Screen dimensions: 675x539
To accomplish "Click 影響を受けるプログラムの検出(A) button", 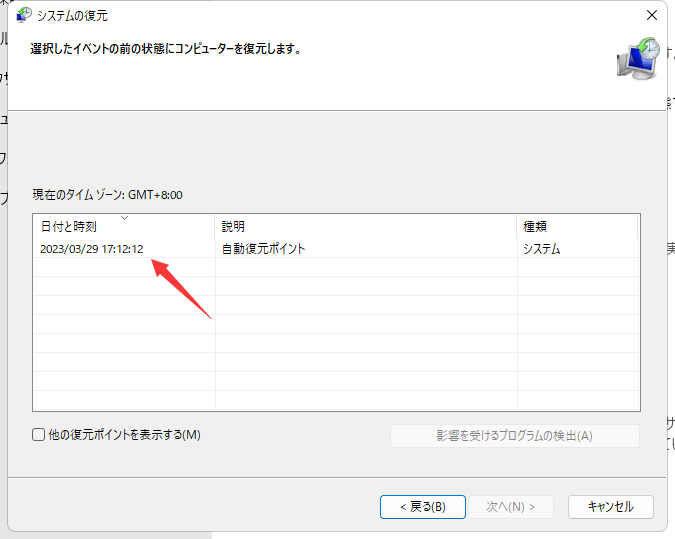I will coord(514,436).
